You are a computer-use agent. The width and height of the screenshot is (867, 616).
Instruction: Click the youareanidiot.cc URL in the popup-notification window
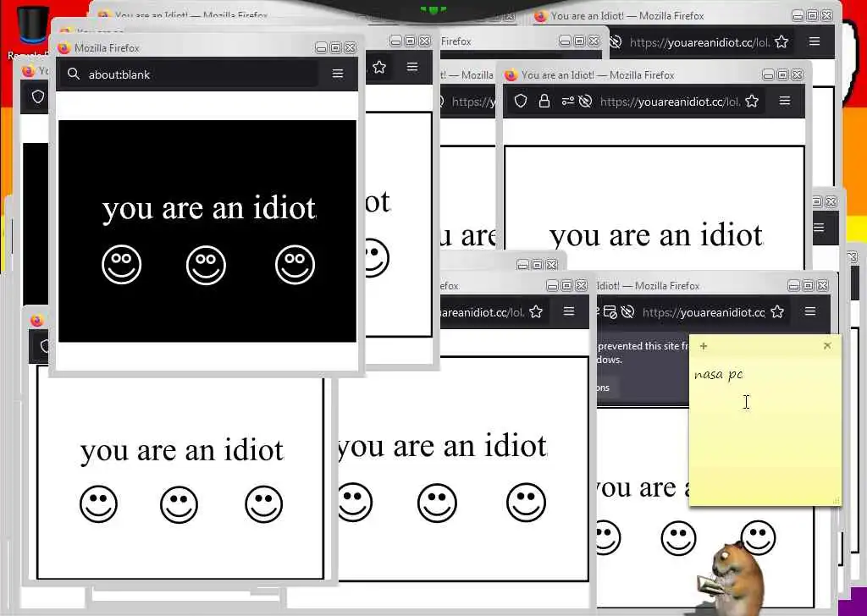tap(704, 313)
